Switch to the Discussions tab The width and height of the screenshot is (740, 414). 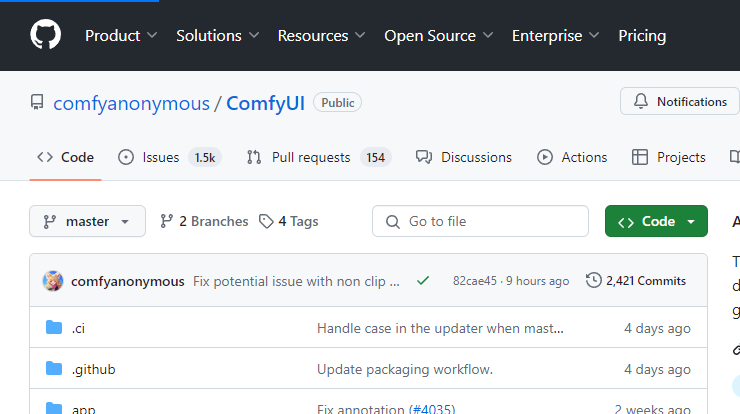(x=463, y=157)
